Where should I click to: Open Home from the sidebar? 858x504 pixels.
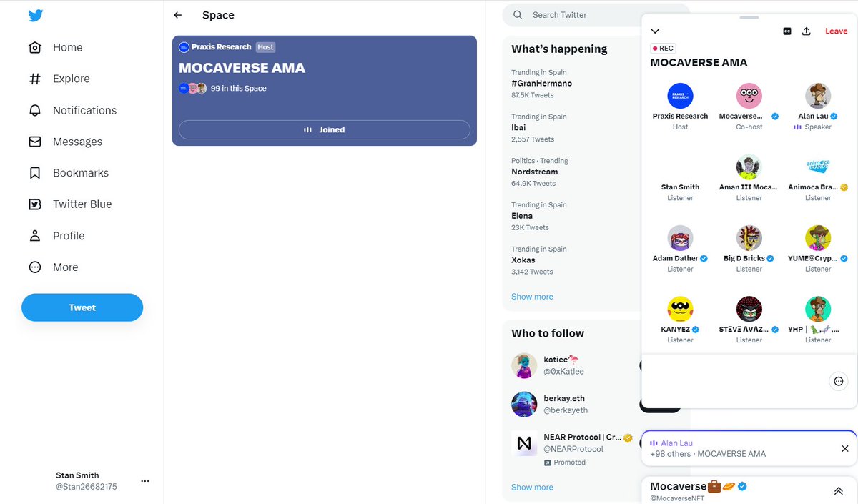[x=56, y=47]
